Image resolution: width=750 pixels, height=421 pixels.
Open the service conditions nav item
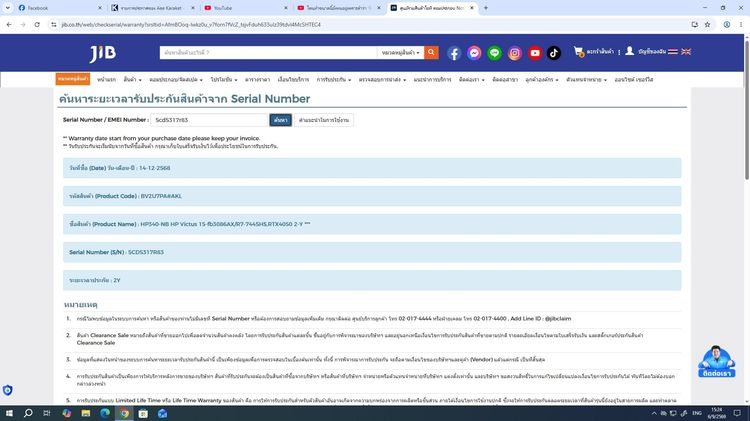293,79
